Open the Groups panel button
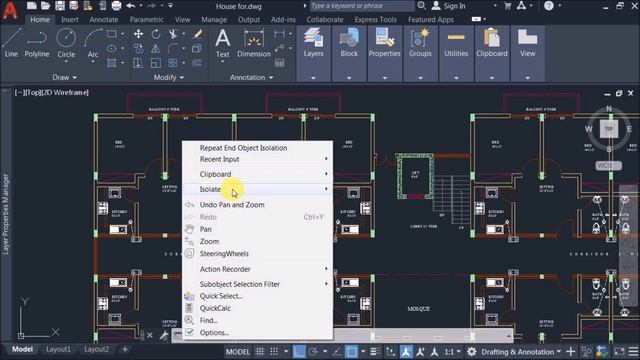Image resolution: width=640 pixels, height=360 pixels. [420, 53]
